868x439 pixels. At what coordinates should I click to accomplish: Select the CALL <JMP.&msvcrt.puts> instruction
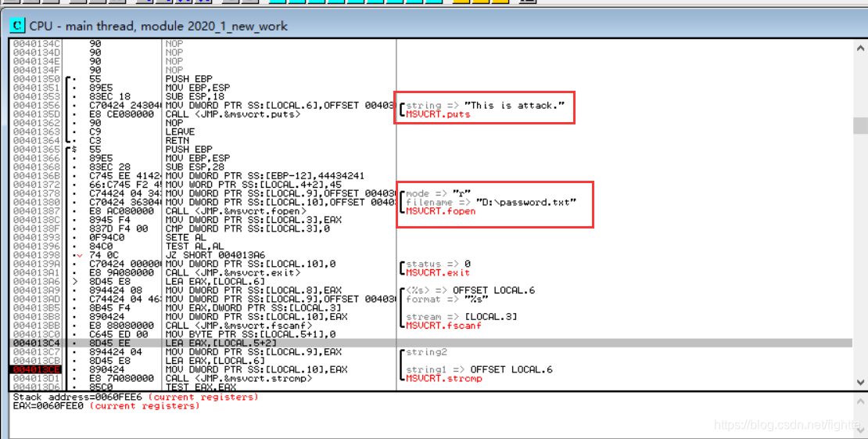(x=233, y=114)
